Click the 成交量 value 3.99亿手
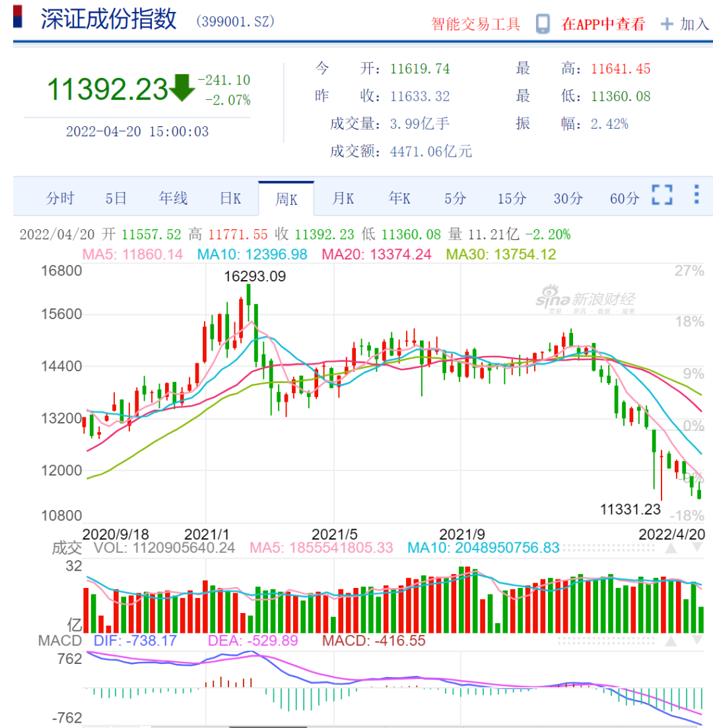The height and width of the screenshot is (728, 713). [420, 124]
